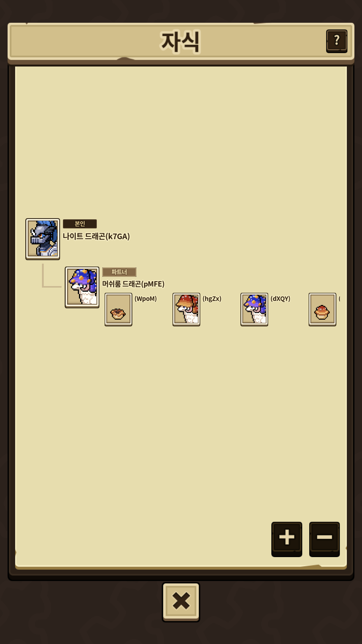
Task: Select the Mushroom Dragon pMFE partner portrait
Action: [x=82, y=287]
